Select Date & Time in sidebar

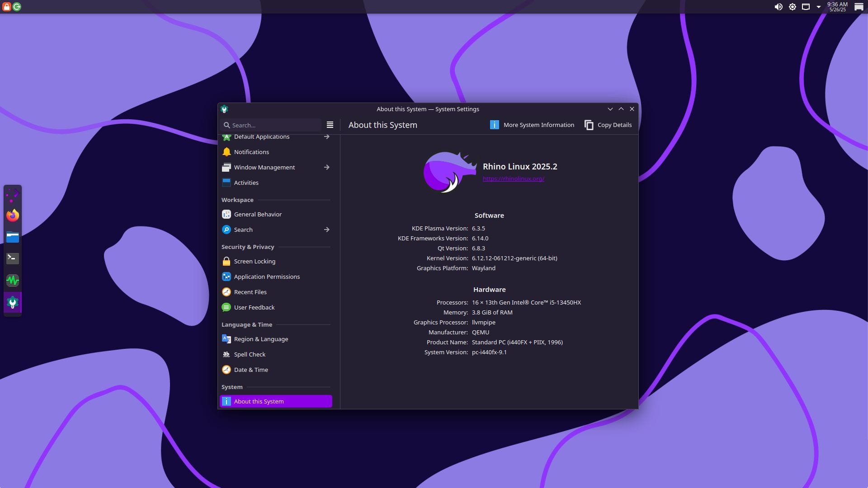(250, 370)
